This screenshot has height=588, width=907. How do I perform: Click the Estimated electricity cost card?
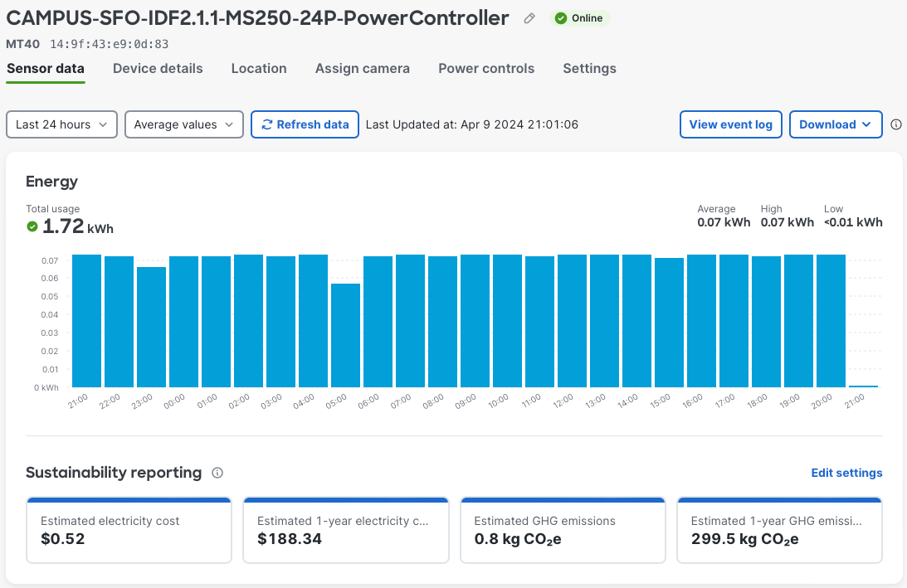click(x=129, y=530)
